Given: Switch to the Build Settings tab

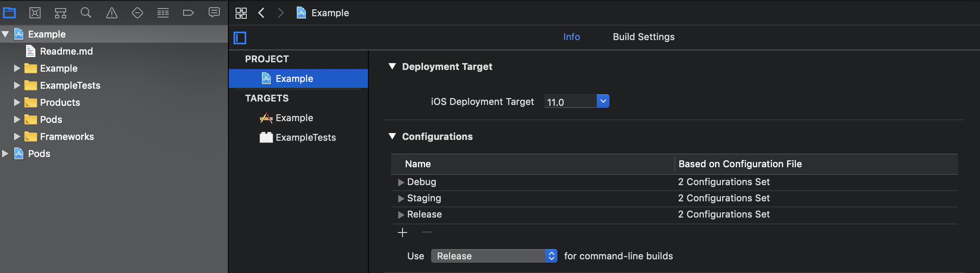Looking at the screenshot, I should click(644, 37).
